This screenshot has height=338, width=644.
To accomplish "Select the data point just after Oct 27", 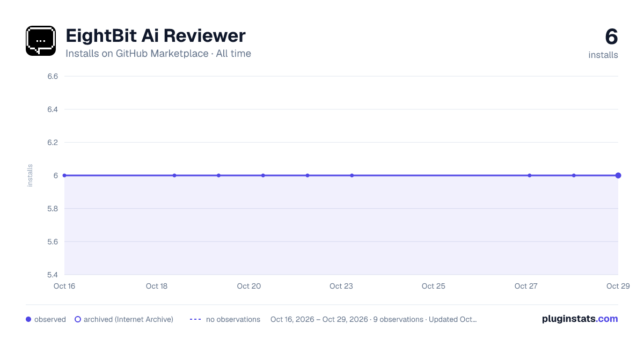I will [530, 175].
